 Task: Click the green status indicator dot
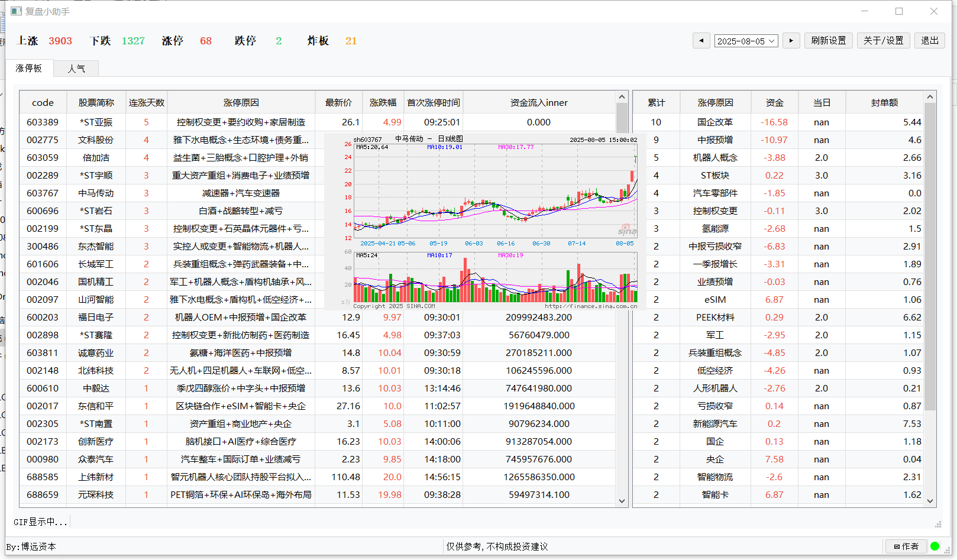pos(935,546)
